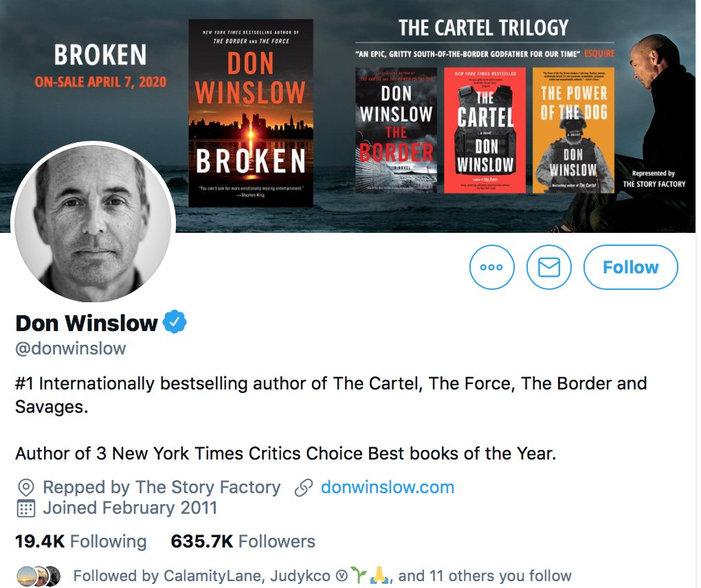
Task: Open Don Winslow's profile photo
Action: point(93,222)
